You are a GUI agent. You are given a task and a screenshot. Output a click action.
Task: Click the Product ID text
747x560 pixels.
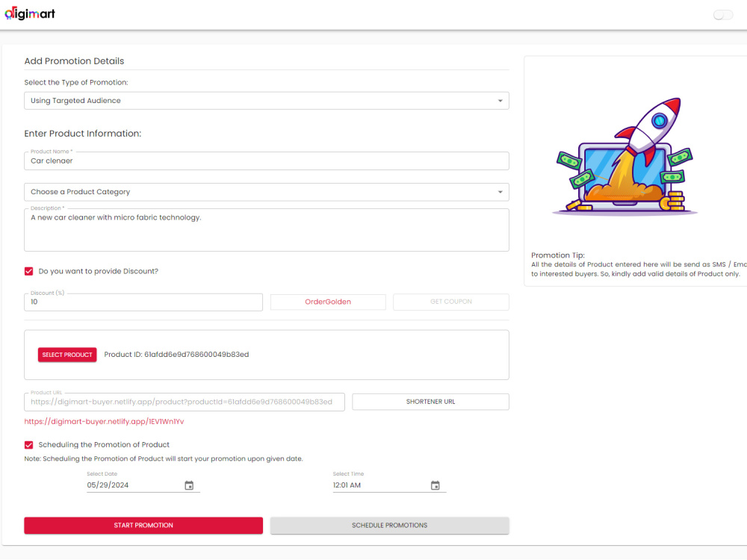[x=176, y=355]
